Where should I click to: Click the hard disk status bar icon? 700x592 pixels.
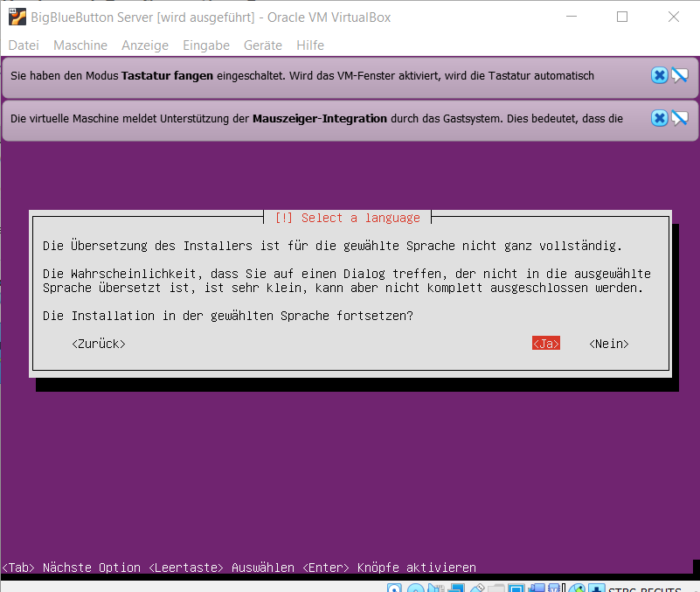click(394, 588)
